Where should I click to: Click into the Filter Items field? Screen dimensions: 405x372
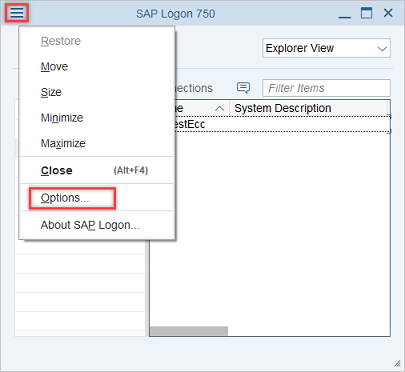326,88
